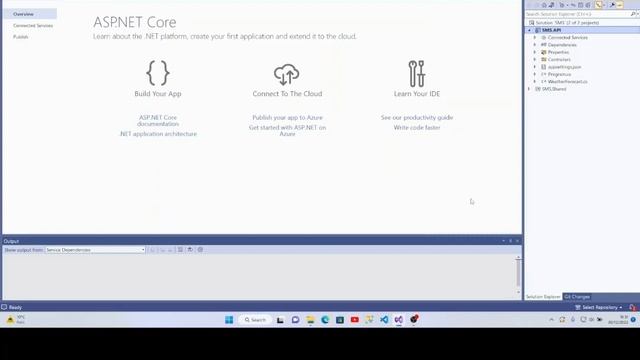Expand the Connected Services tree node

(535, 38)
